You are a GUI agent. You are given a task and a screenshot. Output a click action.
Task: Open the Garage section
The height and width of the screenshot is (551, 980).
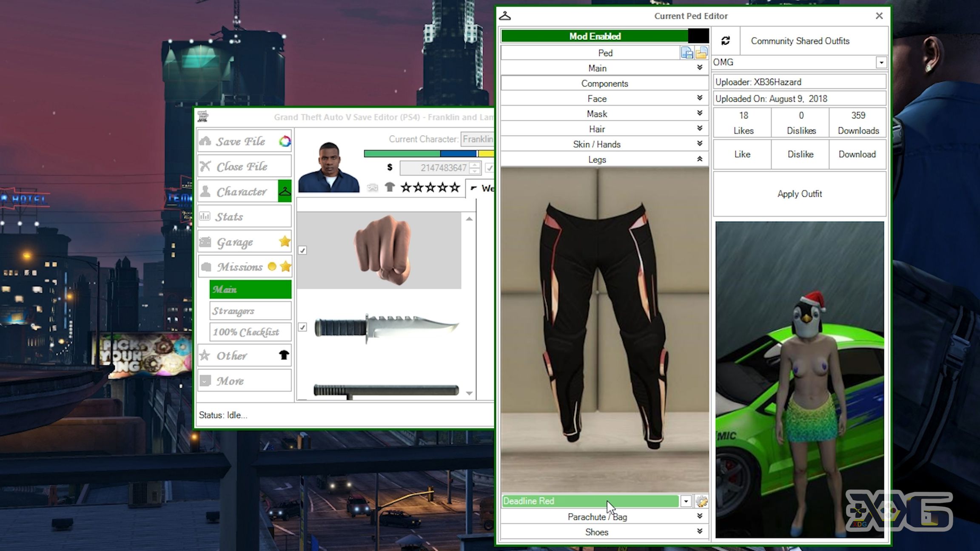point(245,241)
